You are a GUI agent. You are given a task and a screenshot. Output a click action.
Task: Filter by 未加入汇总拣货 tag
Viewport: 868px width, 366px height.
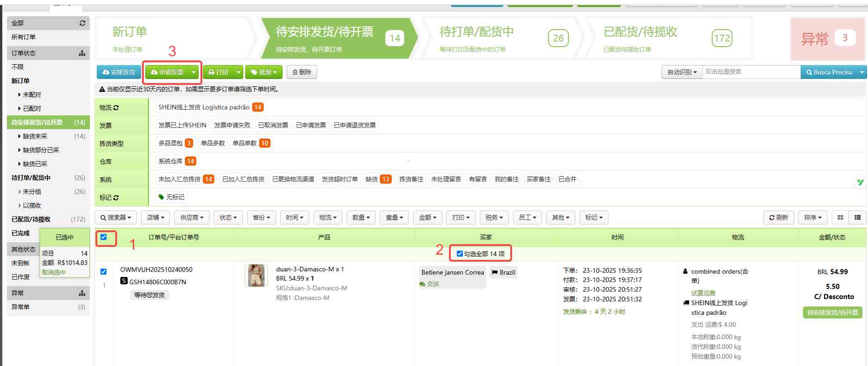(x=186, y=179)
